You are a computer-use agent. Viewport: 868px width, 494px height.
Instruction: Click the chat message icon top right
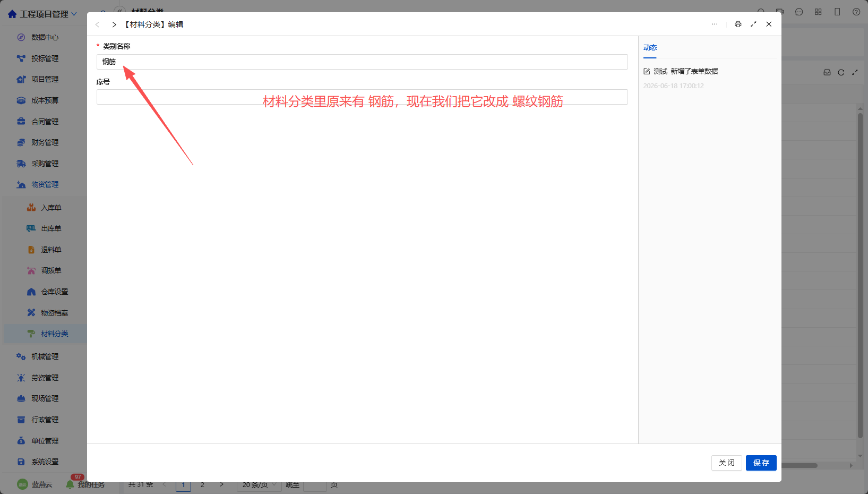pos(799,12)
